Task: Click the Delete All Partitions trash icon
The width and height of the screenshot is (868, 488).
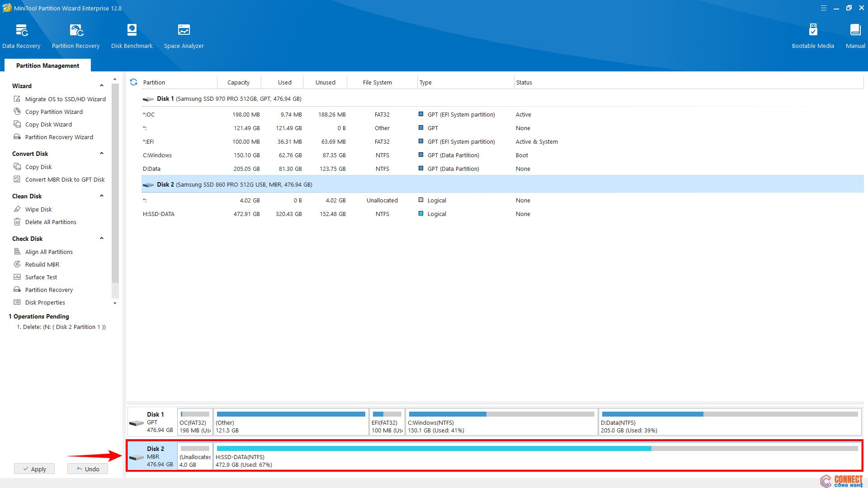Action: coord(17,222)
